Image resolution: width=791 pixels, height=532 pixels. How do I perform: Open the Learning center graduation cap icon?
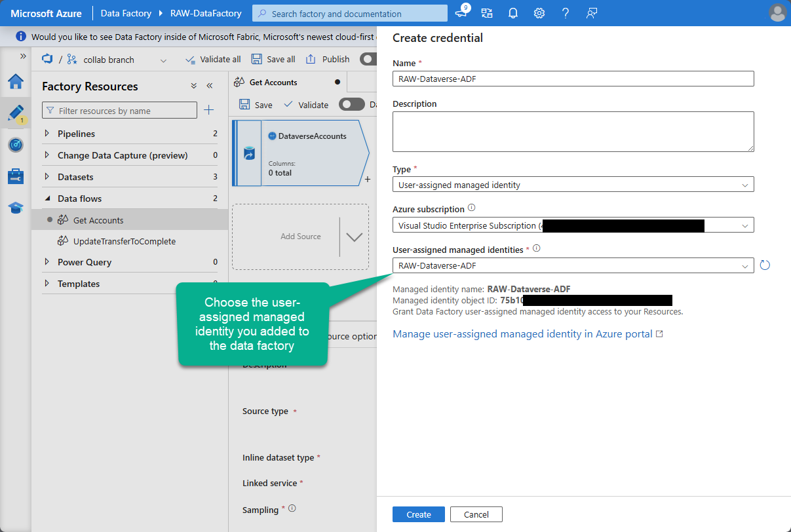[x=15, y=208]
